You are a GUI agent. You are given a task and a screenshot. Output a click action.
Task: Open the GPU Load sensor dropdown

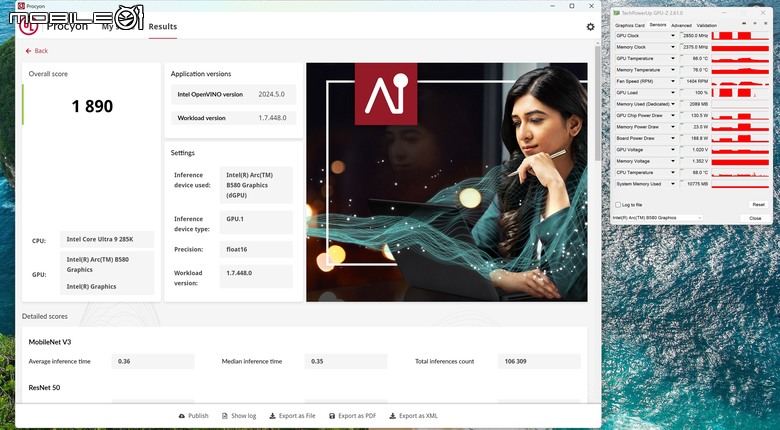point(673,93)
